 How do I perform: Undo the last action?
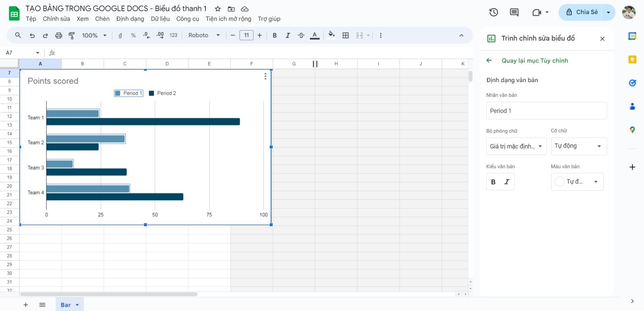click(x=32, y=35)
